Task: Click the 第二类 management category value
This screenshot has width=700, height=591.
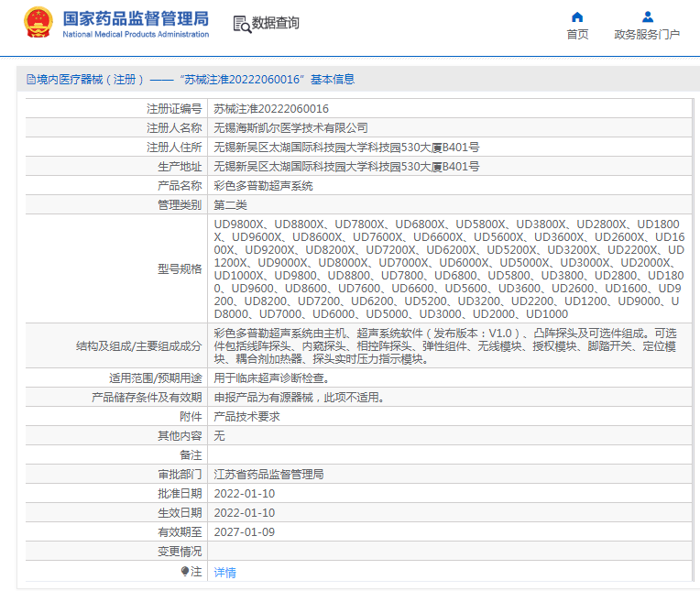Action: (x=230, y=205)
